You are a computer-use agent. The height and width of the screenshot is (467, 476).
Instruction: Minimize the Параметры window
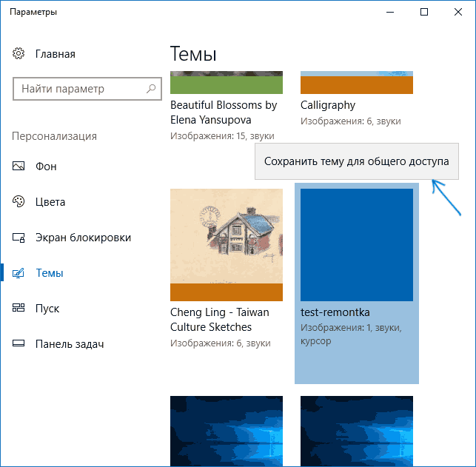(x=390, y=12)
